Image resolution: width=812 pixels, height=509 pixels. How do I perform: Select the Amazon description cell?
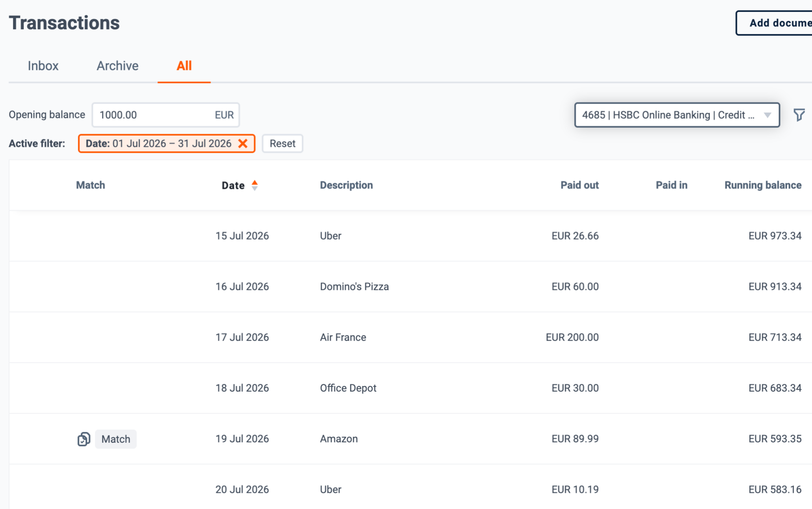pyautogui.click(x=339, y=439)
